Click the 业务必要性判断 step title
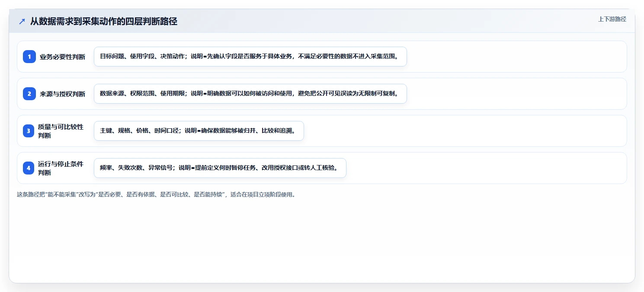644x292 pixels. pos(62,57)
